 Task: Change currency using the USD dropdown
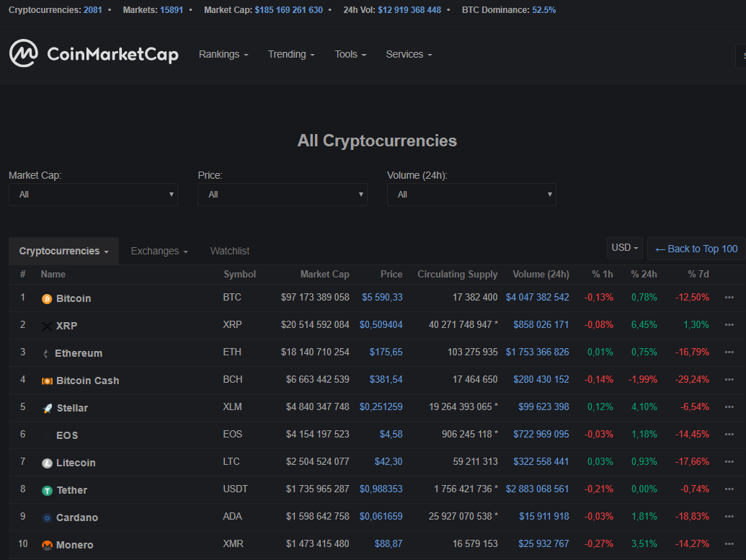[624, 248]
